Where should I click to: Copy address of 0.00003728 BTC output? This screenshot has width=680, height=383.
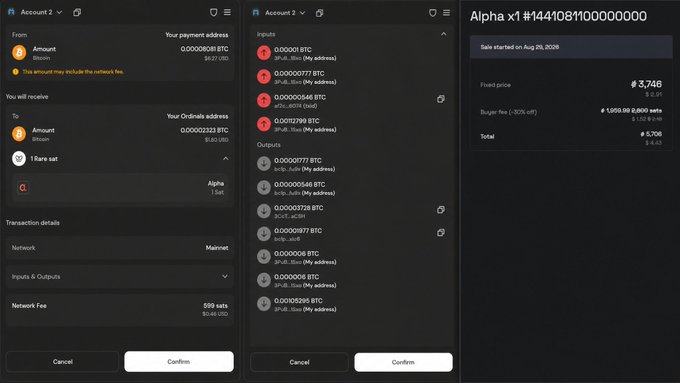[x=441, y=210]
